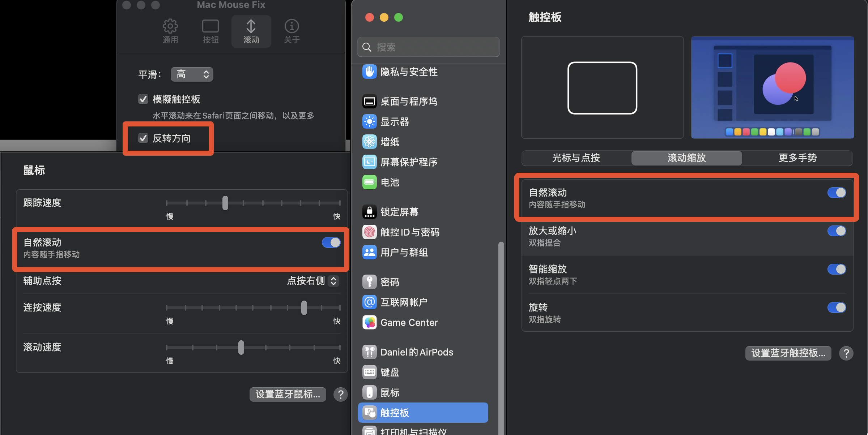Open Privacy & Security (隐私与安全性) sidebar icon

coord(369,72)
